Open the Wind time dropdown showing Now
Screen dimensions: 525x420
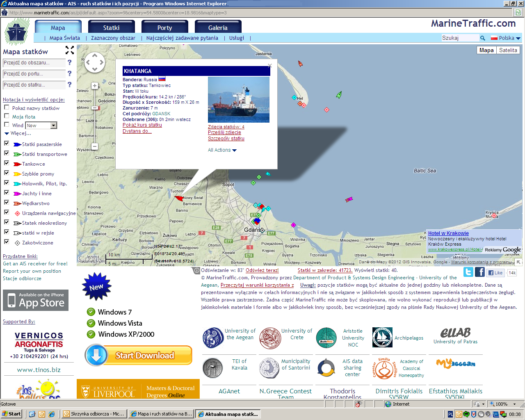point(41,126)
